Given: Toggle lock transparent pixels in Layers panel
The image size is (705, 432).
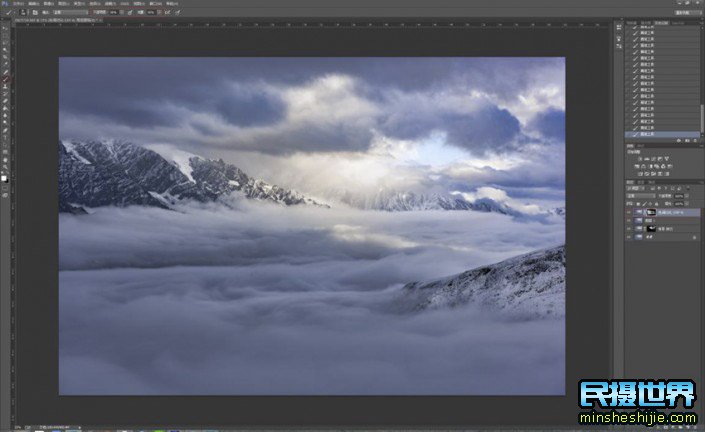Looking at the screenshot, I should [638, 204].
